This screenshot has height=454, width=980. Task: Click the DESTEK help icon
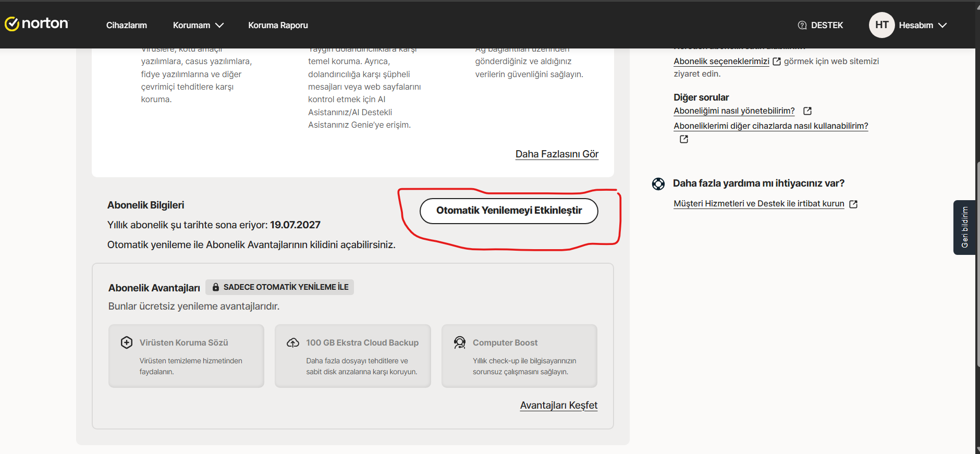pyautogui.click(x=802, y=25)
